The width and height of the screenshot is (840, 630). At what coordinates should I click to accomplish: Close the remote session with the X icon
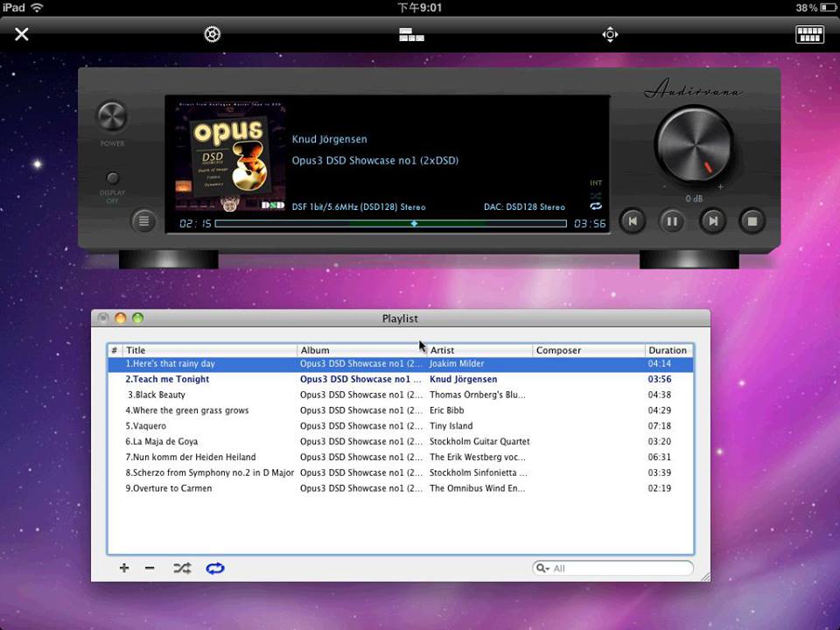click(21, 34)
